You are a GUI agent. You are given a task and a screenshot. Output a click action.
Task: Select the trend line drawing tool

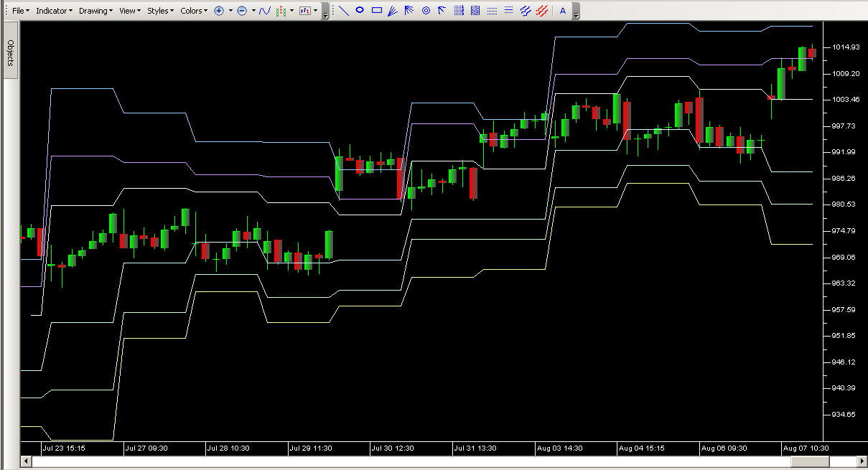(x=343, y=11)
